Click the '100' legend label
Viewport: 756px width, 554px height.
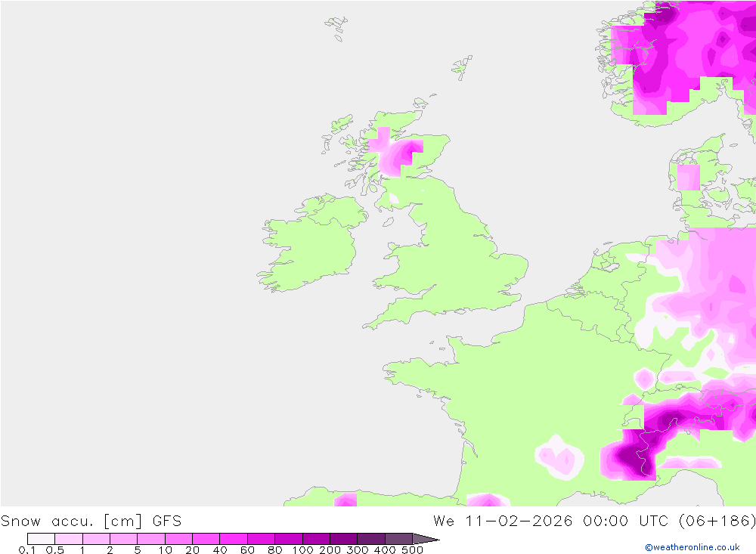coord(303,549)
